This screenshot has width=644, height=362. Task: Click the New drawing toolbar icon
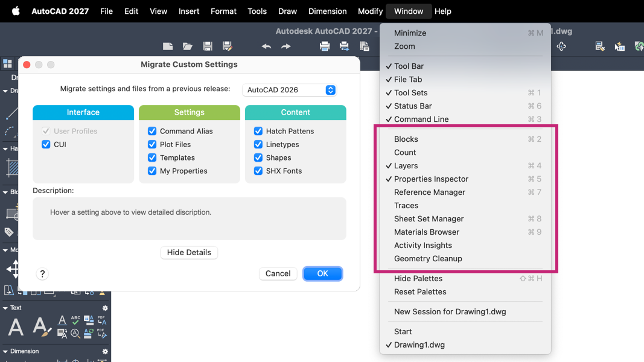coord(168,46)
